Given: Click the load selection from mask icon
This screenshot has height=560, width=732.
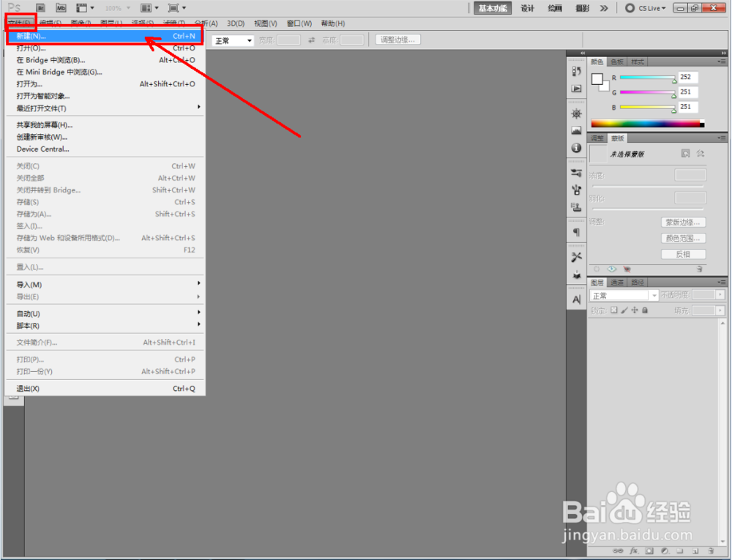Looking at the screenshot, I should click(x=597, y=269).
